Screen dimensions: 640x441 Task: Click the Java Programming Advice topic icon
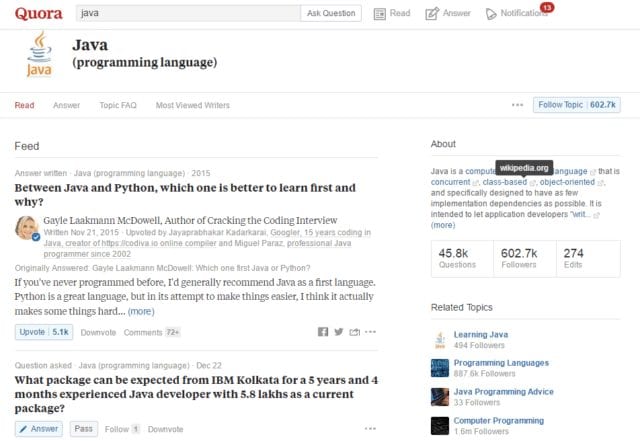pyautogui.click(x=440, y=397)
